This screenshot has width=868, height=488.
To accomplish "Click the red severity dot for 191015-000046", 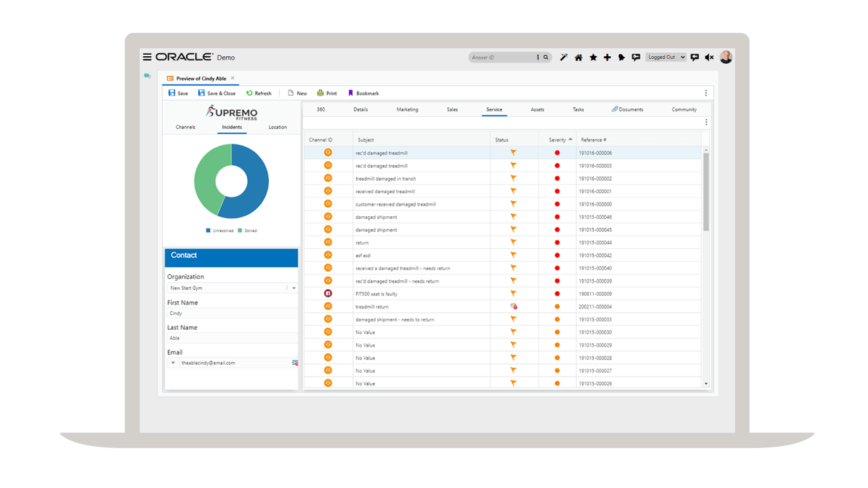I will tap(557, 217).
